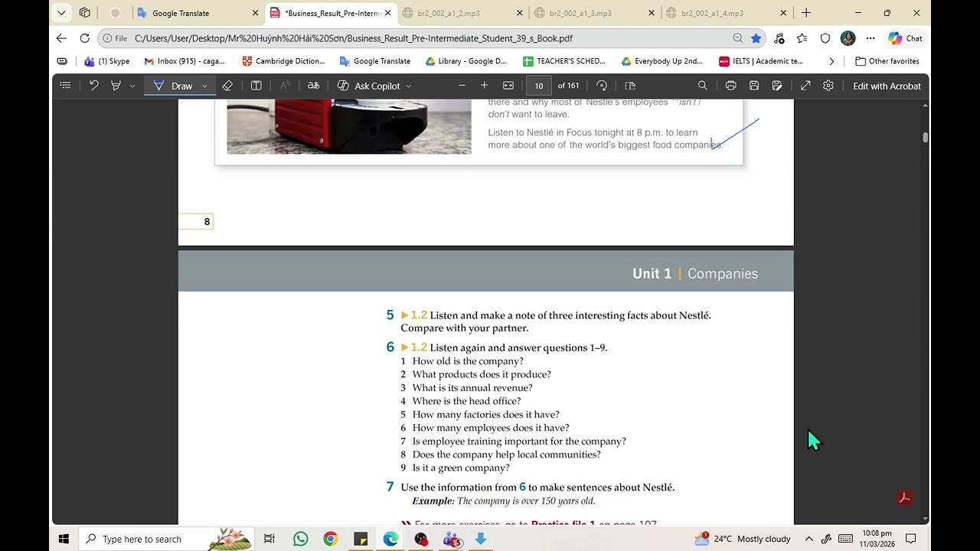The width and height of the screenshot is (980, 551).
Task: Refresh the current page
Action: [x=85, y=38]
